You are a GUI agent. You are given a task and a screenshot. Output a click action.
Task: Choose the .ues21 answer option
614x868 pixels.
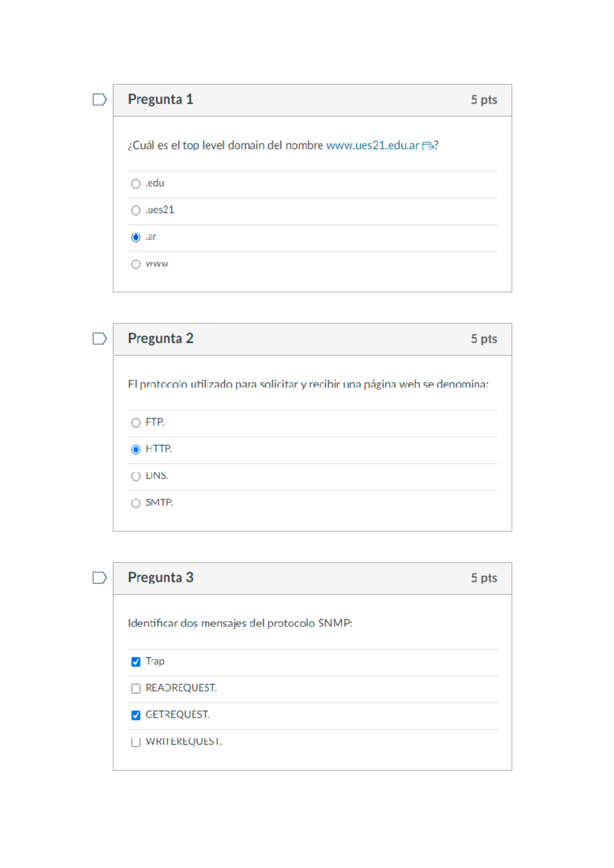point(136,210)
